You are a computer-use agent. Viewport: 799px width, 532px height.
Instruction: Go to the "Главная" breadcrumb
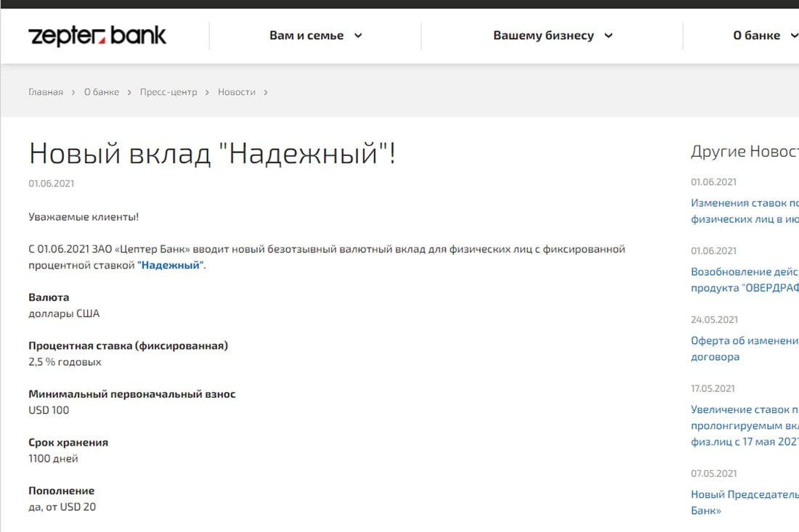pyautogui.click(x=46, y=92)
